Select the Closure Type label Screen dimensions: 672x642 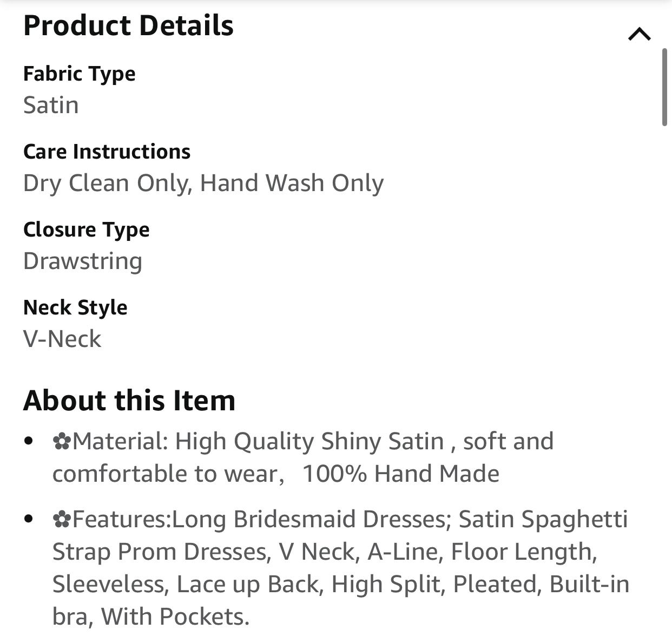click(x=87, y=230)
